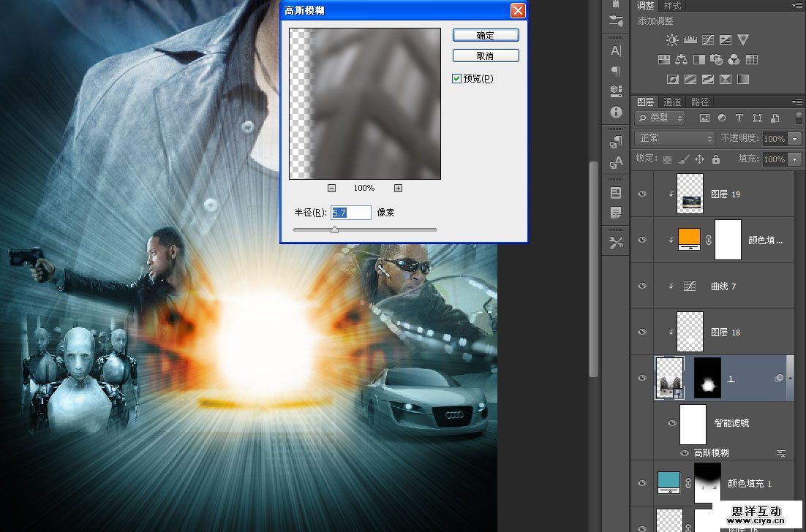Uncheck the 预览(P) preview checkbox
This screenshot has width=806, height=532.
[x=457, y=78]
